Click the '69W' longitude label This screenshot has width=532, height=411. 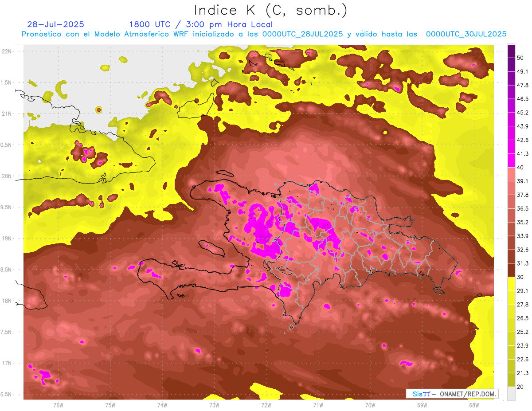pos(422,405)
